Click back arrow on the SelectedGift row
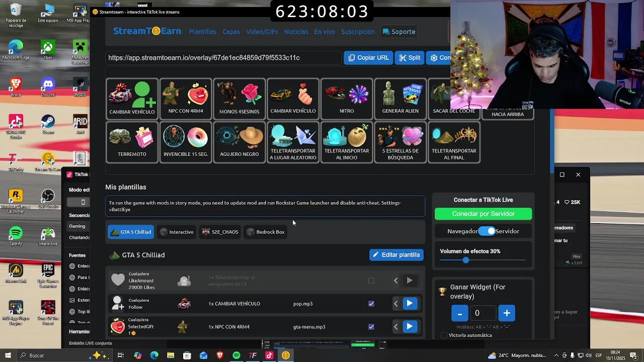Image resolution: width=644 pixels, height=362 pixels. pyautogui.click(x=395, y=327)
